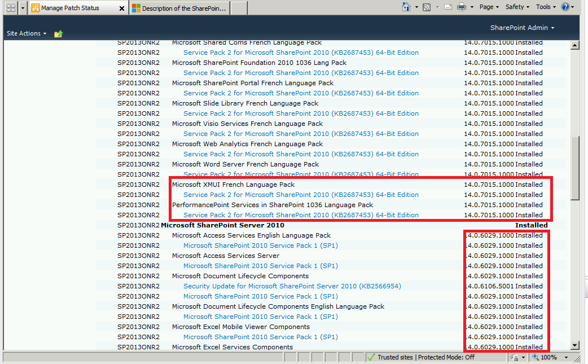Open Service Pack 2 link under PerformancePoint Services 1036 Language Pack
This screenshot has width=588, height=364.
[x=301, y=215]
